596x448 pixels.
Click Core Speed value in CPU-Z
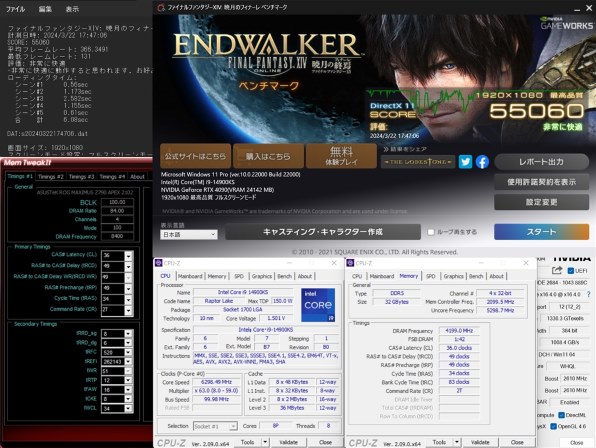click(x=216, y=382)
